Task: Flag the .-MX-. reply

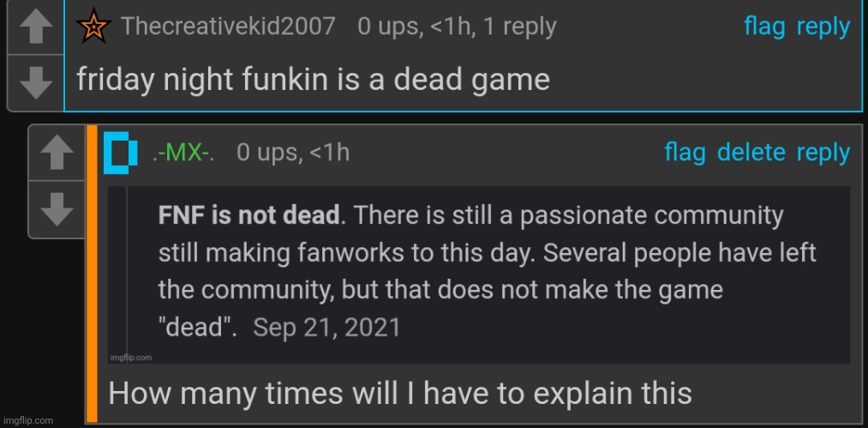Action: point(685,153)
